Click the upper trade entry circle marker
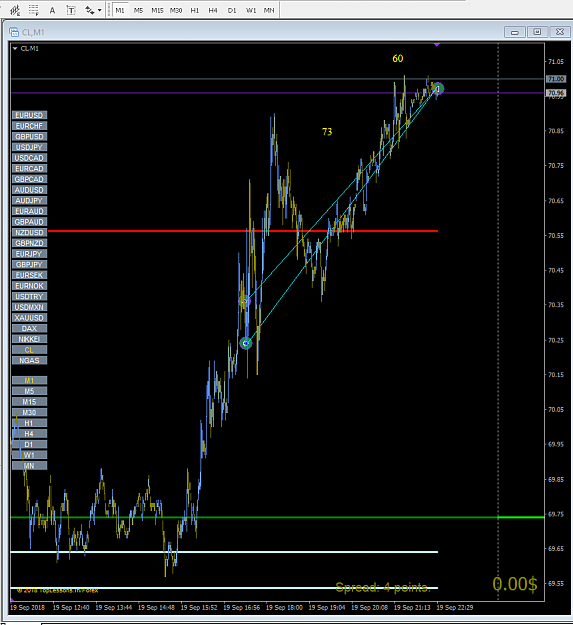 pos(245,301)
